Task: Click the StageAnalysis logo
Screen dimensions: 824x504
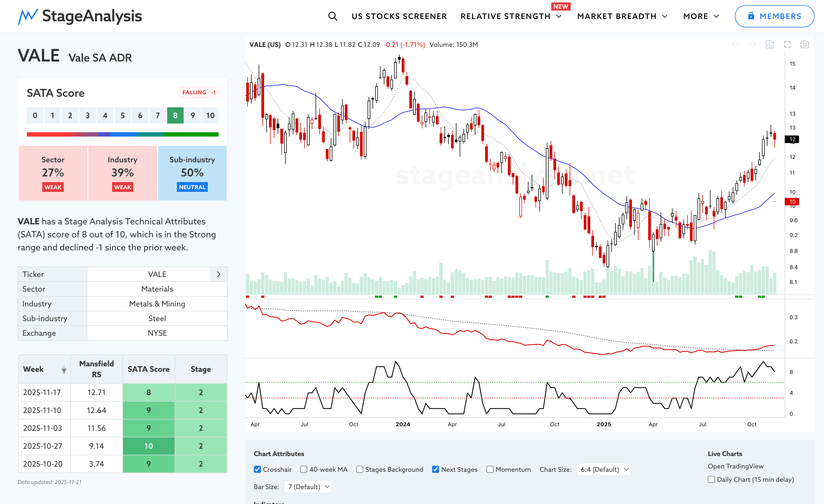Action: [x=80, y=16]
